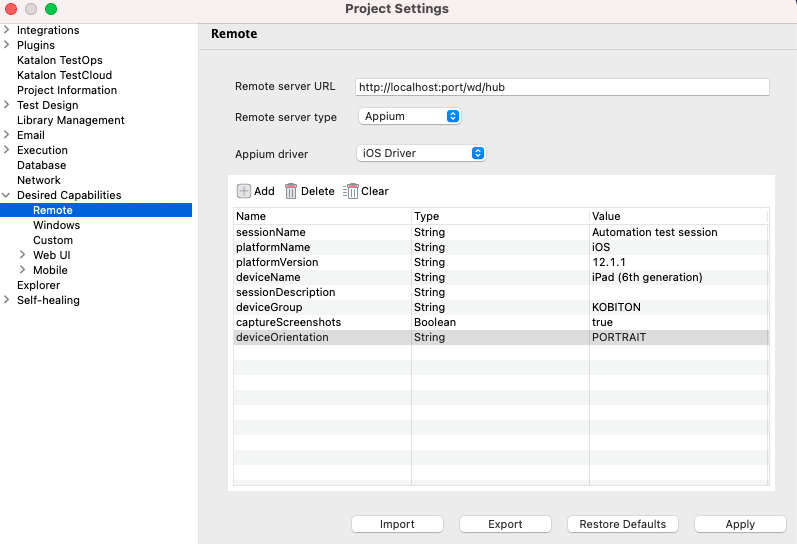Image resolution: width=797 pixels, height=544 pixels.
Task: Click the Remote server URL field
Action: [x=562, y=87]
